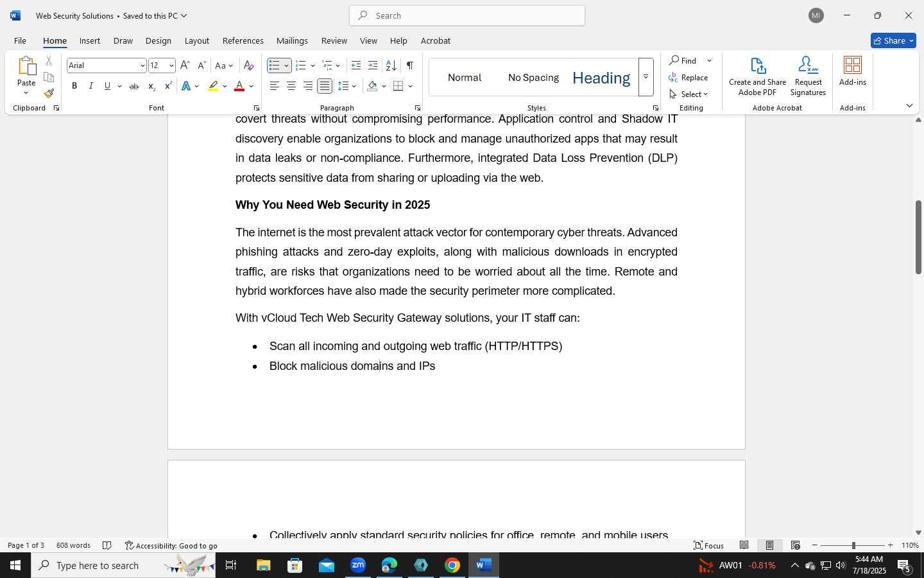Toggle Justify alignment
Screen dimensions: 924x578
325,86
